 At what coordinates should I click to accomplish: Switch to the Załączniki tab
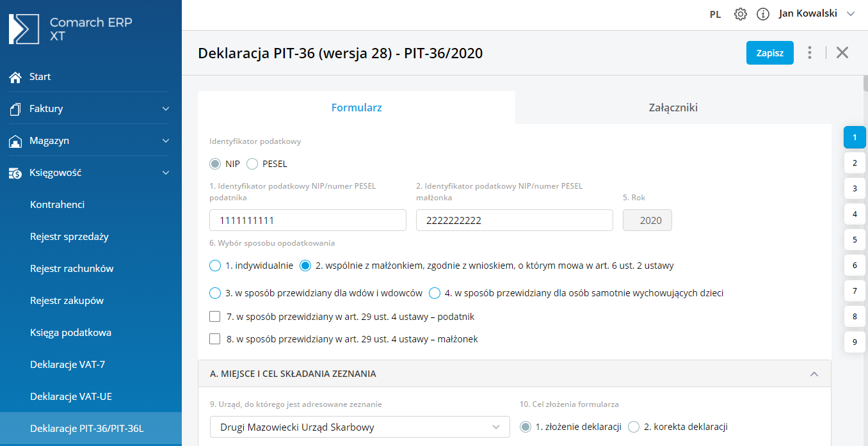(673, 108)
